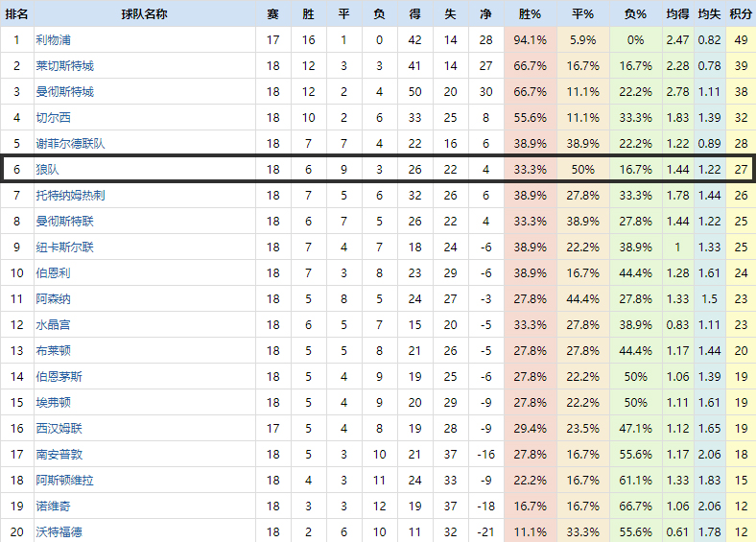Viewport: 756px width, 542px height.
Task: Select the 球队名称 column header
Action: 144,14
